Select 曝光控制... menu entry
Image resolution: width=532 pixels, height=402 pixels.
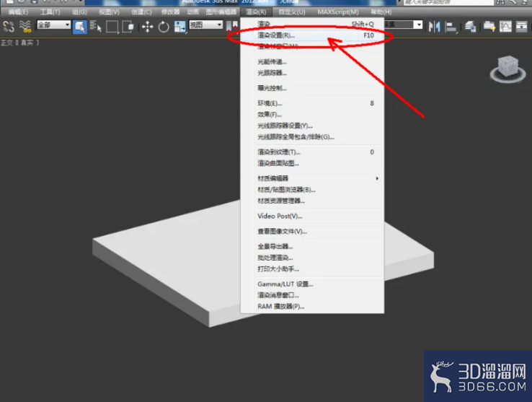pyautogui.click(x=312, y=88)
